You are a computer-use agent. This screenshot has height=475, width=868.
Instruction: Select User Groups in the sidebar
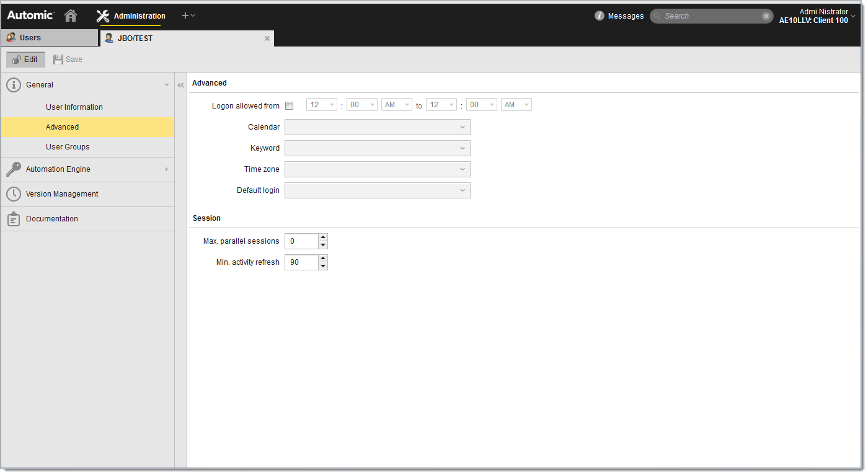point(68,147)
